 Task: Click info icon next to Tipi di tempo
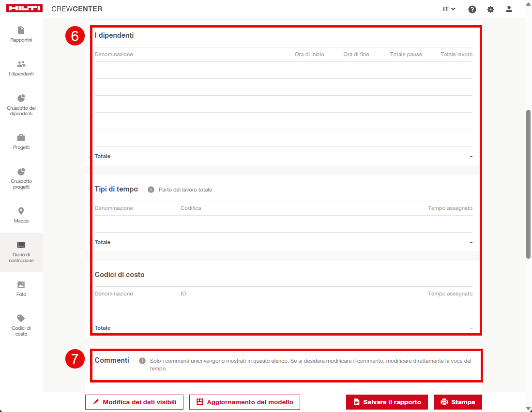pos(151,190)
